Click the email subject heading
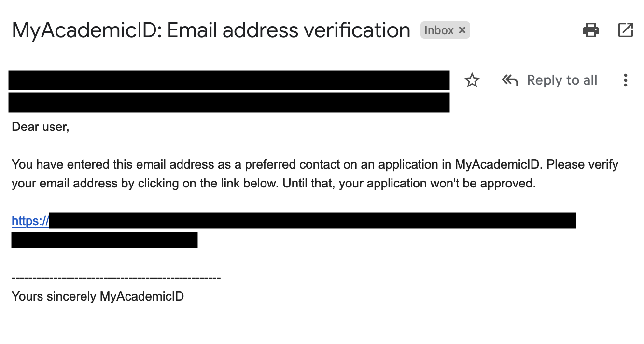644x344 pixels. (211, 30)
